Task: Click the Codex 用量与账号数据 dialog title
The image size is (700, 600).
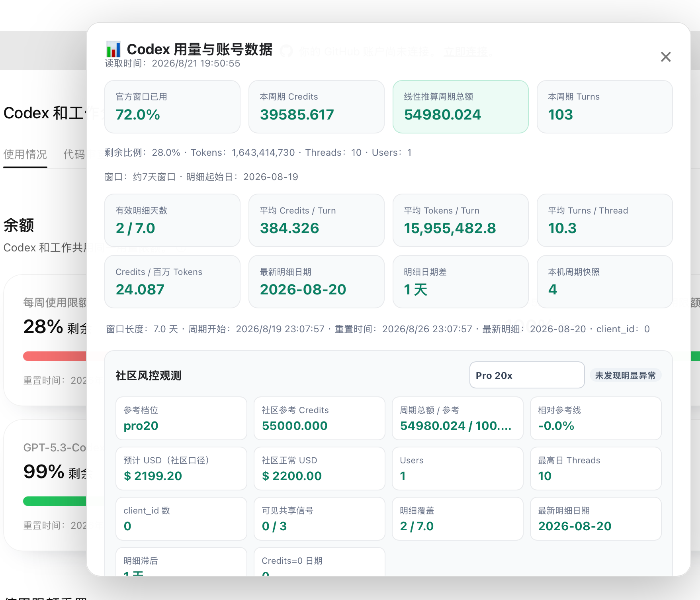Action: point(199,49)
